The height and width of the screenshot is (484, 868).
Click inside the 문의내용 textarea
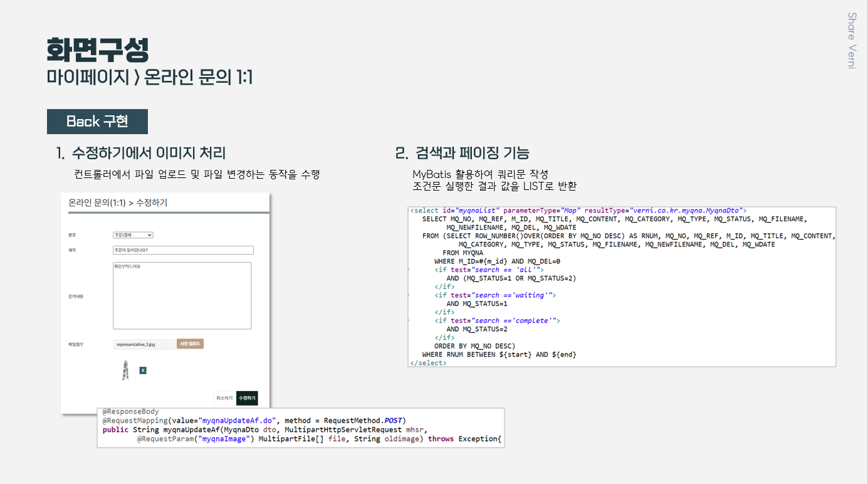[182, 295]
